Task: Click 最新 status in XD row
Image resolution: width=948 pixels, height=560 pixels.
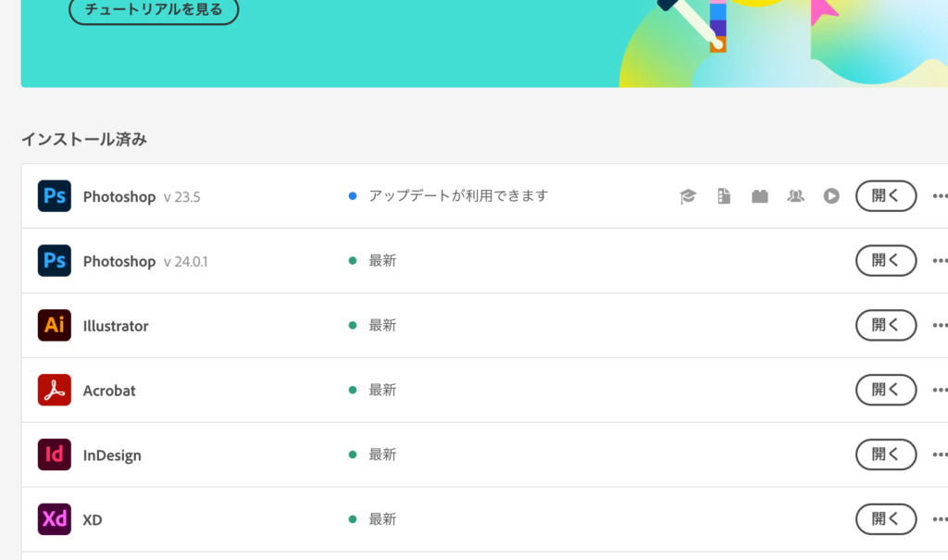Action: (x=382, y=519)
